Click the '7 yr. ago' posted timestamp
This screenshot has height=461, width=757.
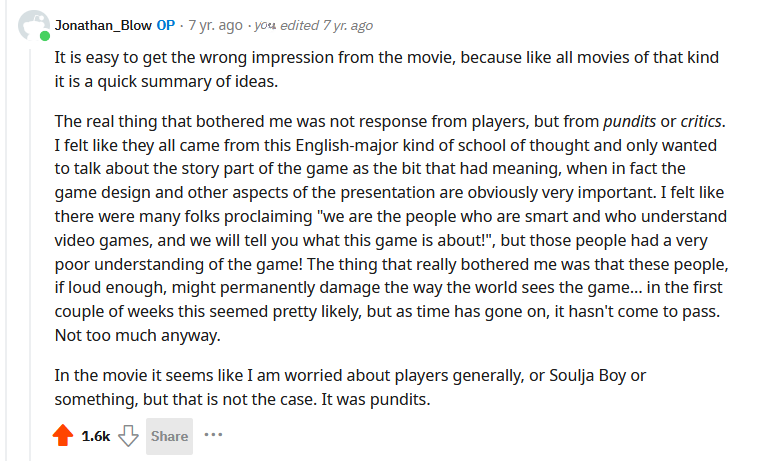point(215,25)
